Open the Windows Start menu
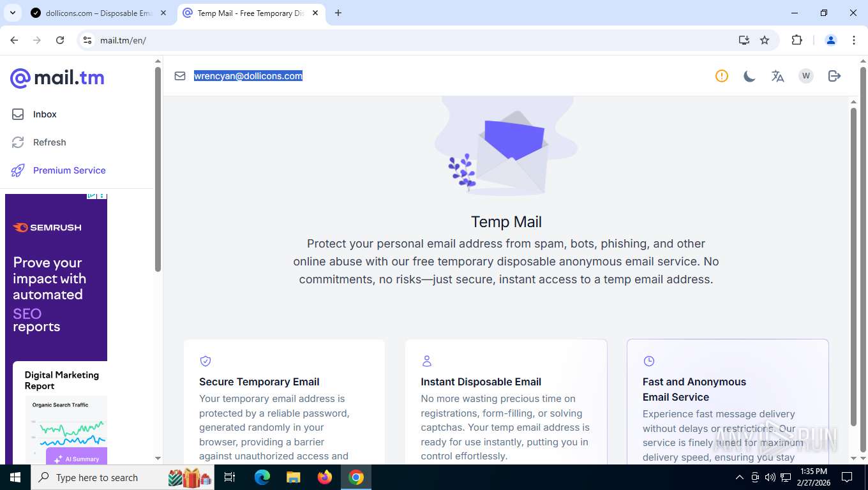868x490 pixels. tap(15, 477)
